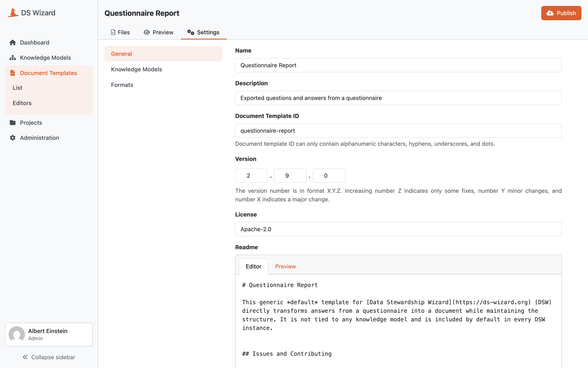
Task: Click the Settings tab gears icon
Action: (191, 32)
